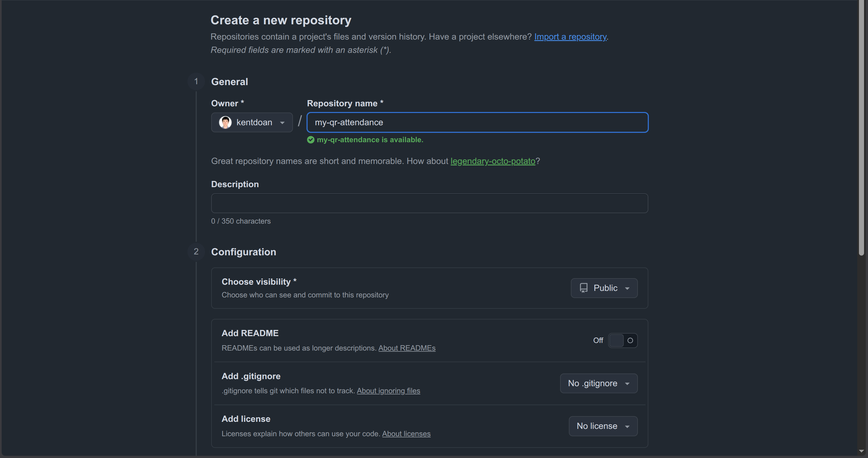This screenshot has height=458, width=868.
Task: Click the page vertical scrollbar thumb
Action: [861, 128]
